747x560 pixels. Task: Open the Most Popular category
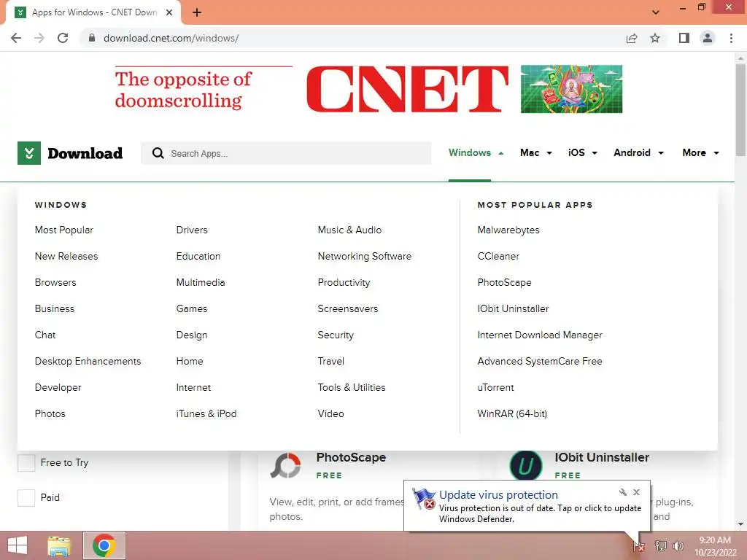64,230
